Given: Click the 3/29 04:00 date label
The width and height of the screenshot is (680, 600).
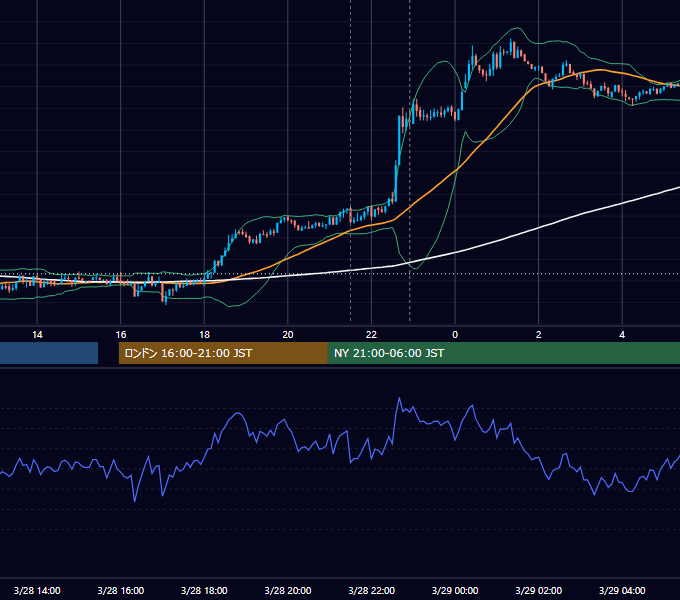Looking at the screenshot, I should [x=622, y=590].
